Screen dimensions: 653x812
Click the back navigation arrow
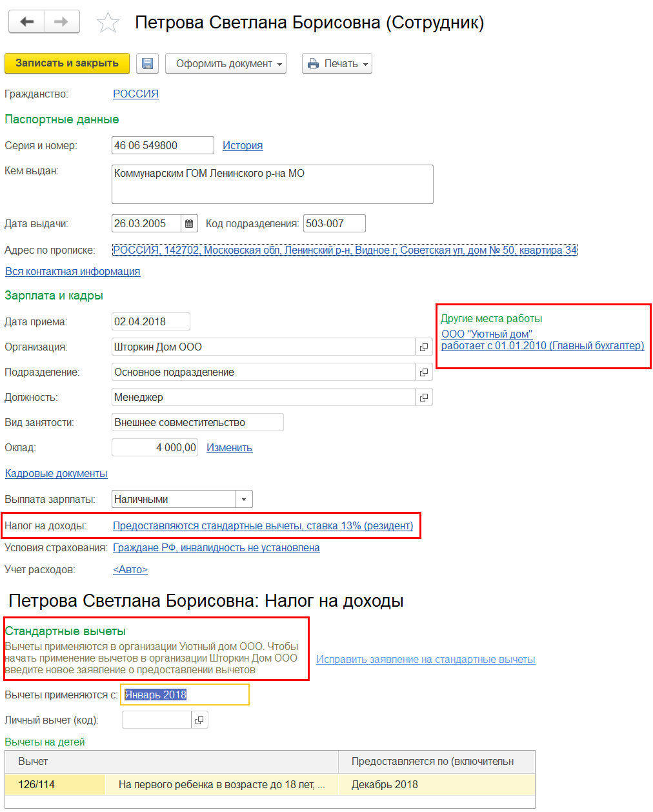pos(26,22)
